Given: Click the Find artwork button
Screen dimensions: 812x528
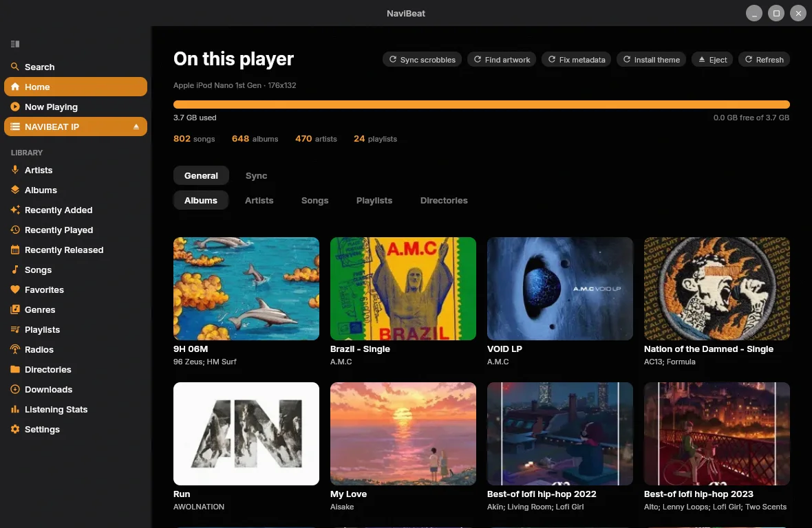Looking at the screenshot, I should [x=502, y=60].
